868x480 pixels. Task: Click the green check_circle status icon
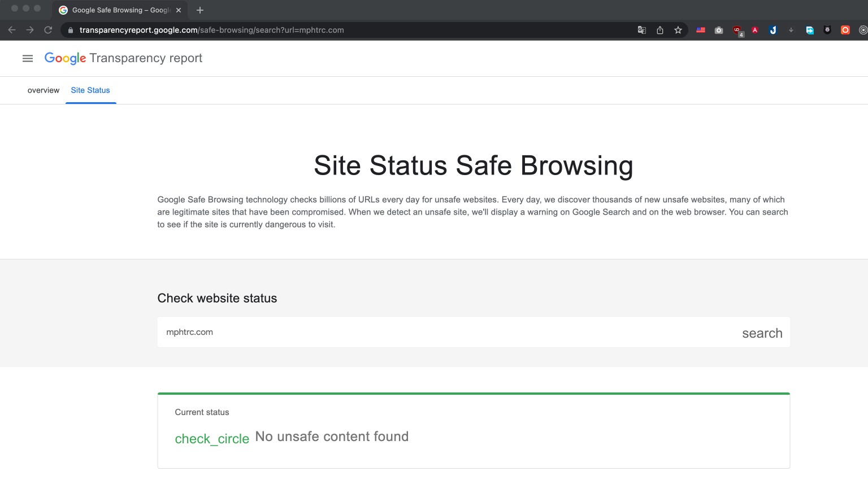pyautogui.click(x=212, y=439)
